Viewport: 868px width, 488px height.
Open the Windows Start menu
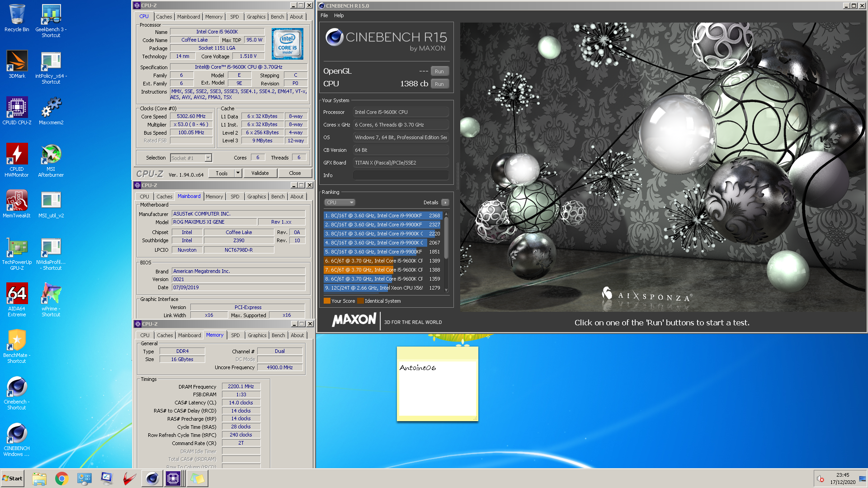point(13,479)
